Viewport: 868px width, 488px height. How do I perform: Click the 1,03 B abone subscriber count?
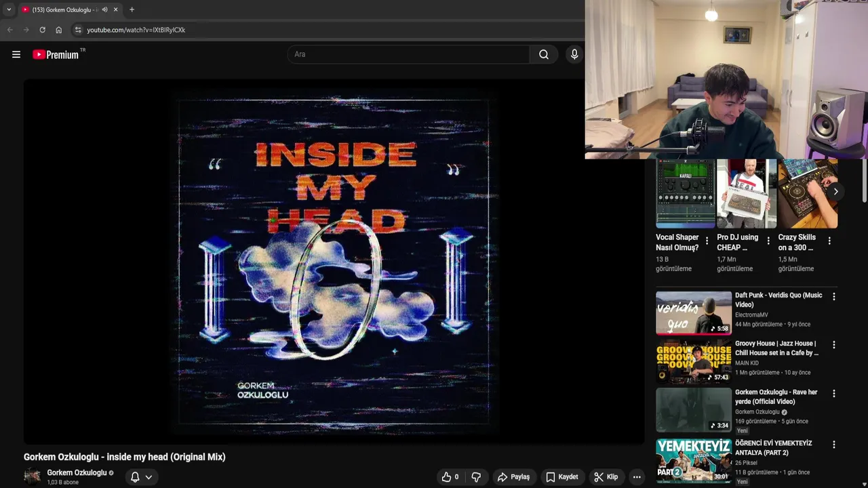[62, 483]
